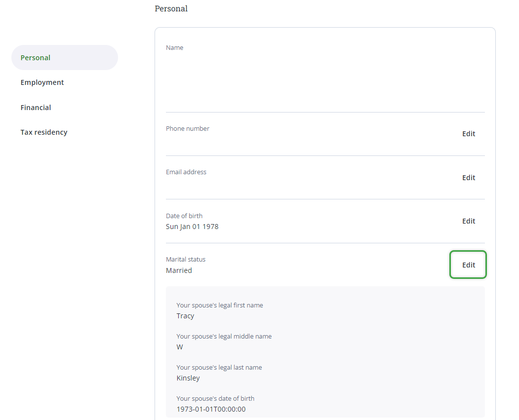Viewport: 519px width, 420px height.
Task: Click the spouse's legal first name label
Action: (x=220, y=305)
